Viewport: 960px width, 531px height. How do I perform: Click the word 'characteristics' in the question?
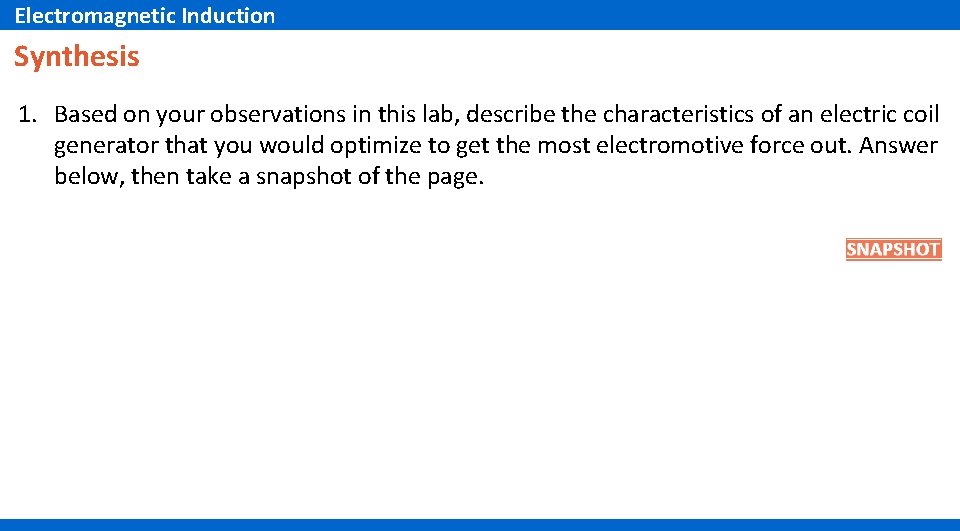678,115
